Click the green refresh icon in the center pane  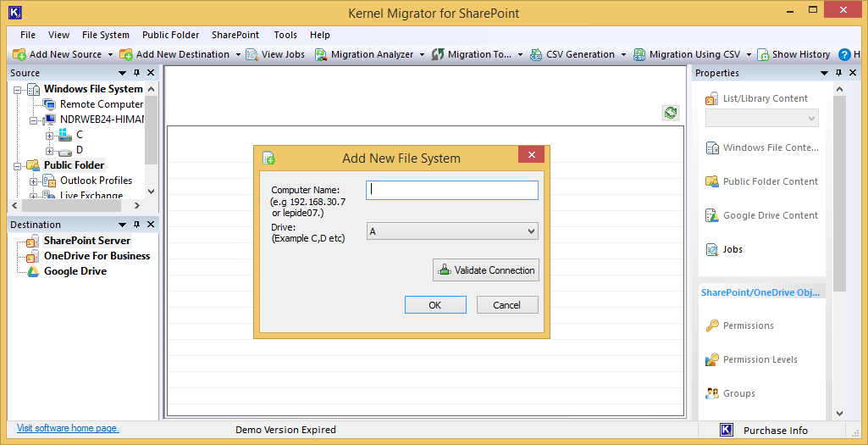tap(671, 113)
